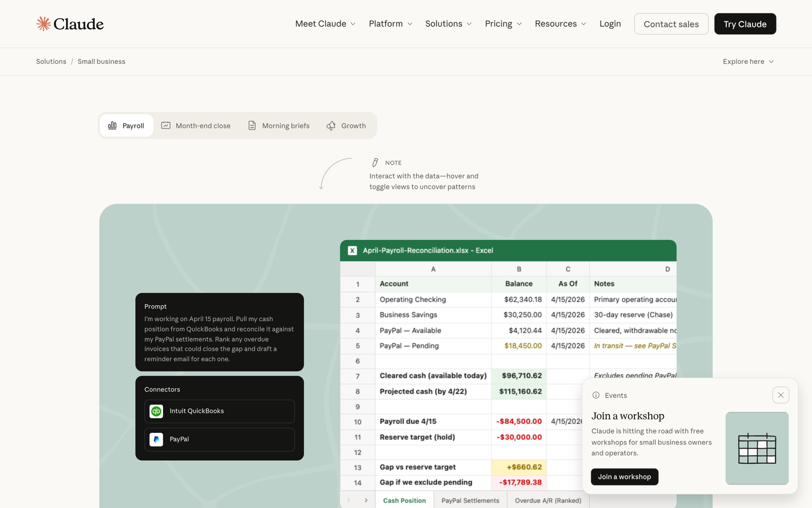Click the 30-day reserve (Chase) note cell

click(633, 315)
